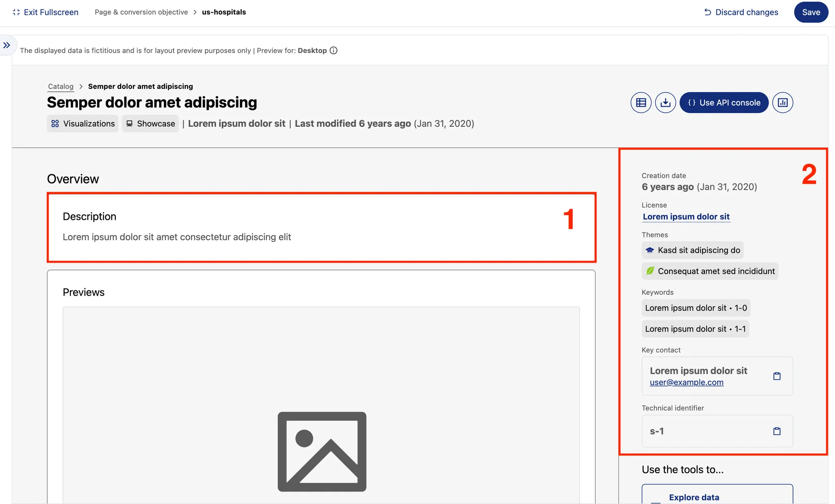
Task: Click the chart analyze icon button
Action: tap(782, 103)
